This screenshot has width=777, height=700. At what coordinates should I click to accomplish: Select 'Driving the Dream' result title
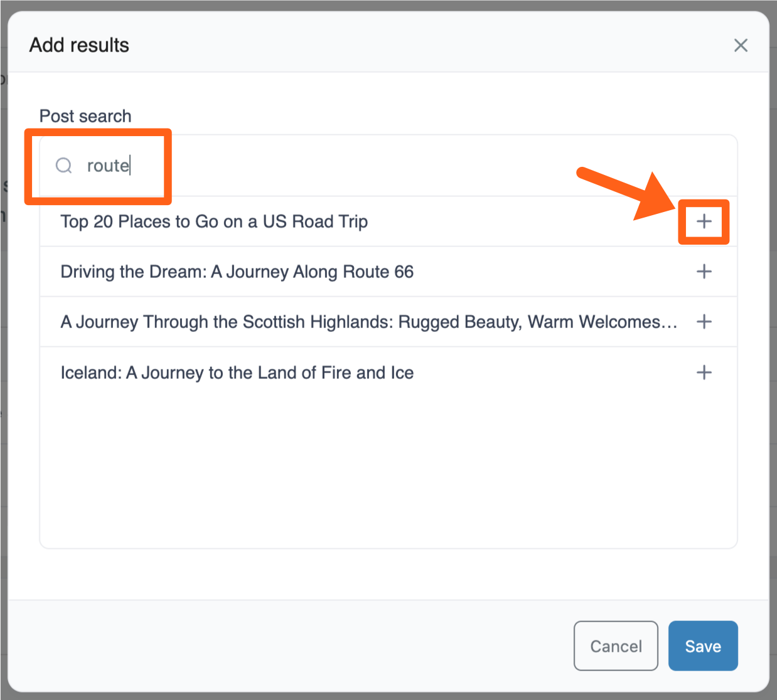point(237,272)
